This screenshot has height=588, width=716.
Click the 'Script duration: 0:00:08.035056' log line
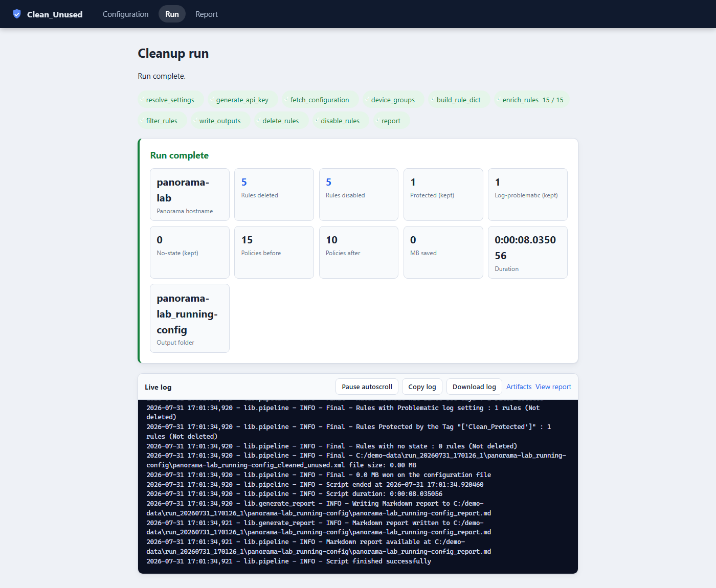295,494
